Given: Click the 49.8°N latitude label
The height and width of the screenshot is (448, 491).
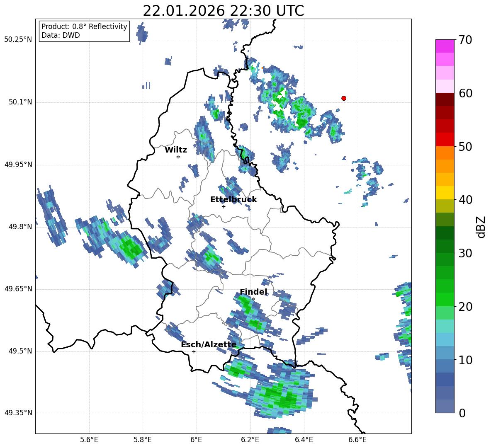Looking at the screenshot, I should [x=20, y=227].
